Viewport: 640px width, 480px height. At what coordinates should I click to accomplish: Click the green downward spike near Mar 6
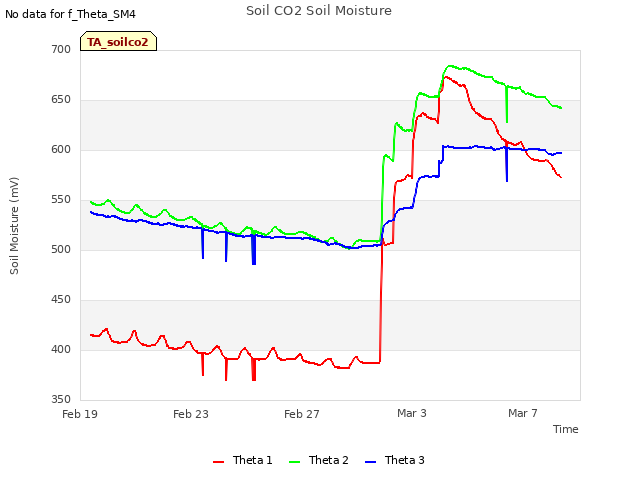point(507,104)
